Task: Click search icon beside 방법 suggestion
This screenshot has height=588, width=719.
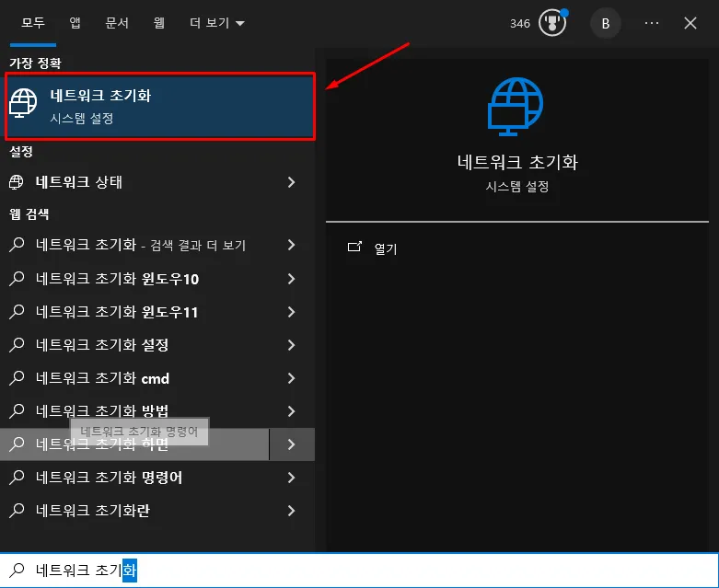Action: pyautogui.click(x=17, y=410)
